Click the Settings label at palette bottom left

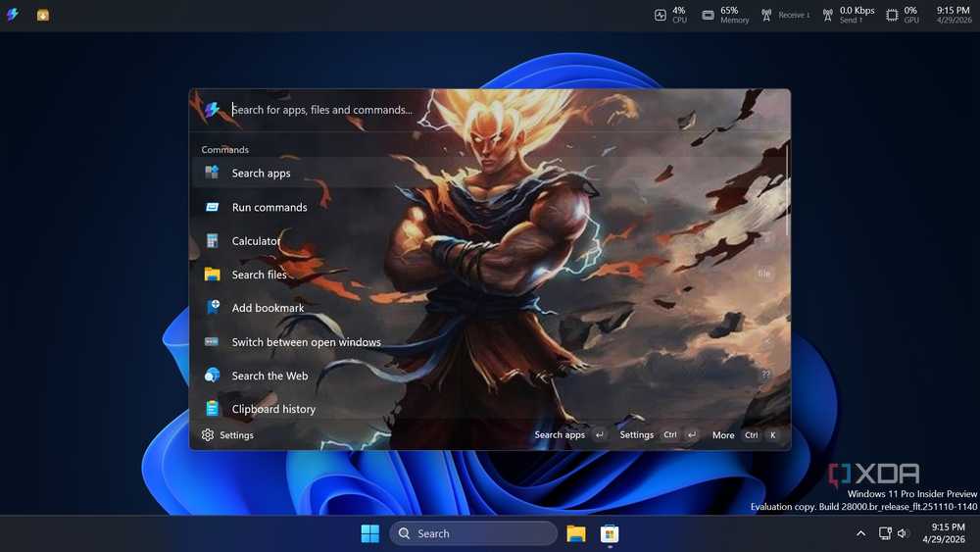tap(236, 435)
